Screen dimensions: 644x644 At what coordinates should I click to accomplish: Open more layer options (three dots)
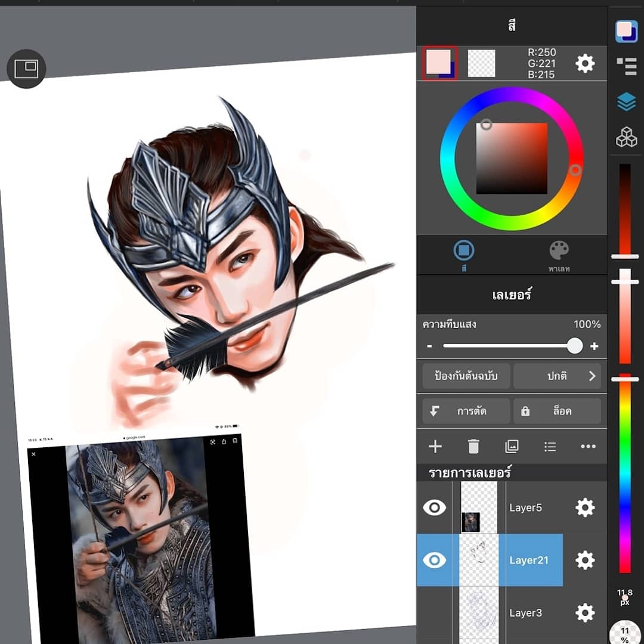588,447
